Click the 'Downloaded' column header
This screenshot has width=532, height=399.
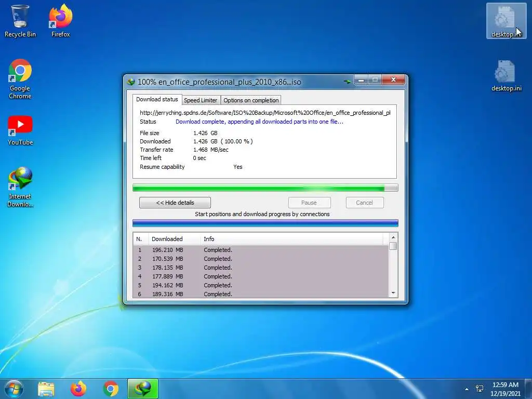click(175, 239)
